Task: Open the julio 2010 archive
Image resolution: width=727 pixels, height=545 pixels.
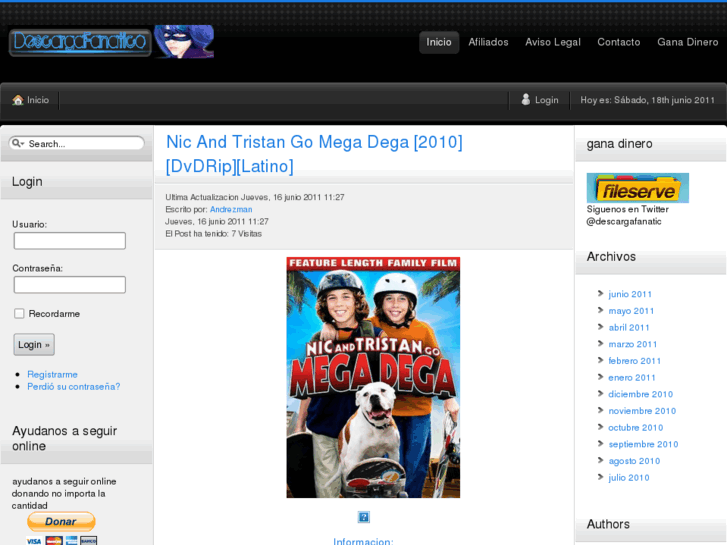Action: (629, 478)
